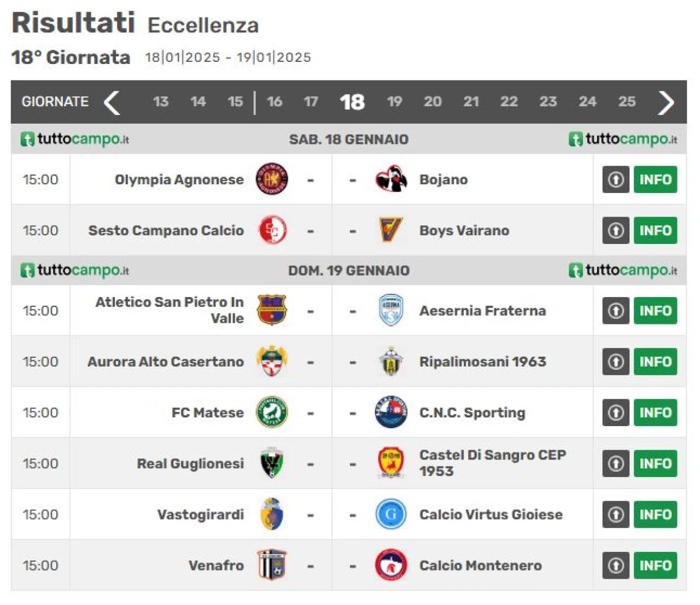Image resolution: width=700 pixels, height=605 pixels.
Task: Click the C.N.C. Sporting team logo
Action: (x=391, y=412)
